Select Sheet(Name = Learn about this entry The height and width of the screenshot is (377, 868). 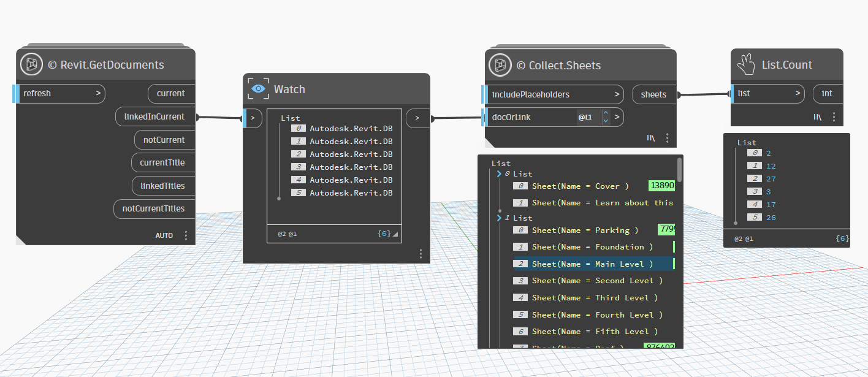point(603,202)
